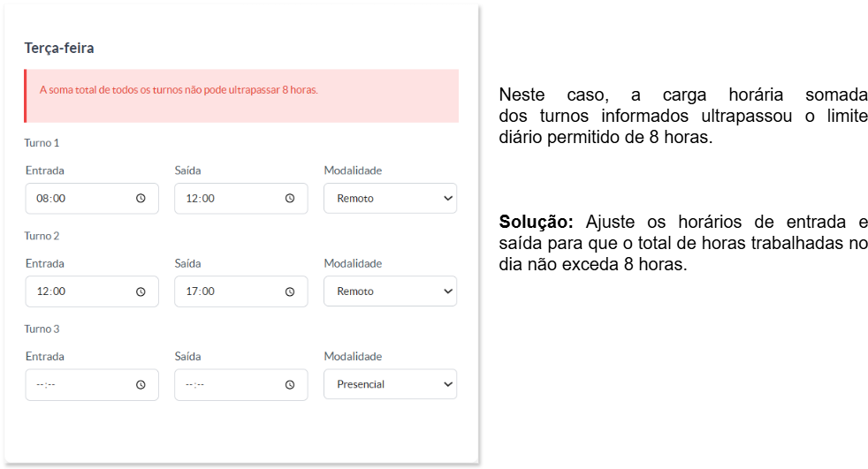
Task: Click the empty Turno 3 Saída time field
Action: 240,384
